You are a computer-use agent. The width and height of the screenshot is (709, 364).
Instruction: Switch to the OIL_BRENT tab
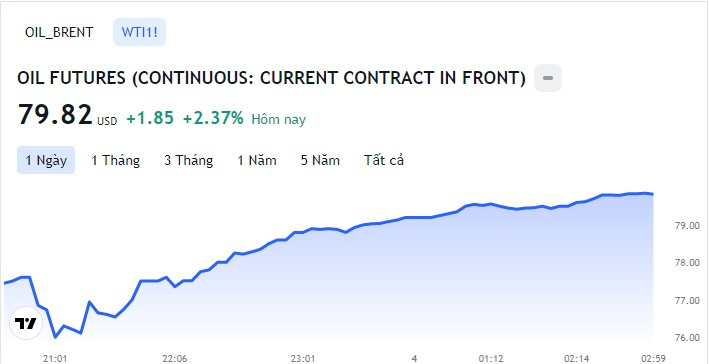[x=59, y=33]
